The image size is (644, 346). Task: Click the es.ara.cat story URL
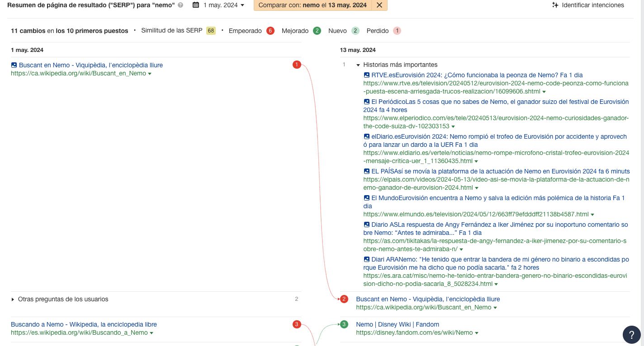point(496,280)
